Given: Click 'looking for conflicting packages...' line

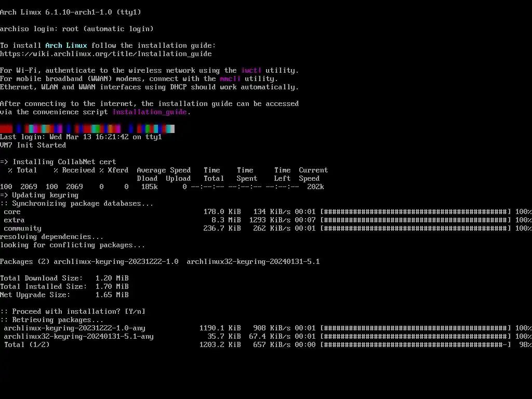Looking at the screenshot, I should click(73, 245).
